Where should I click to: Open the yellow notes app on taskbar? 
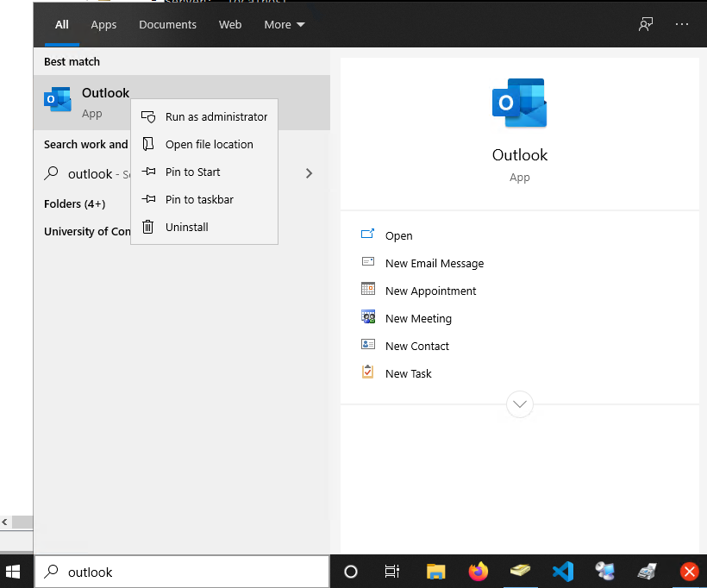pyautogui.click(x=520, y=571)
